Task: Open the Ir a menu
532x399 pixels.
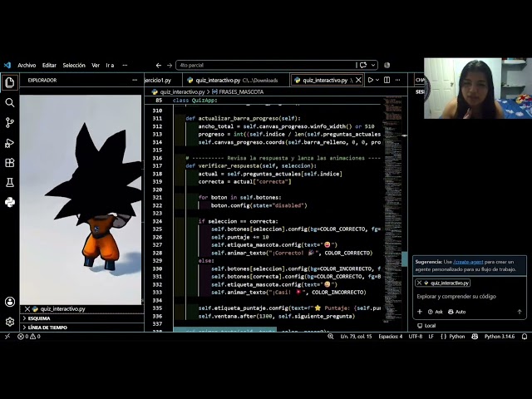Action: (110, 65)
